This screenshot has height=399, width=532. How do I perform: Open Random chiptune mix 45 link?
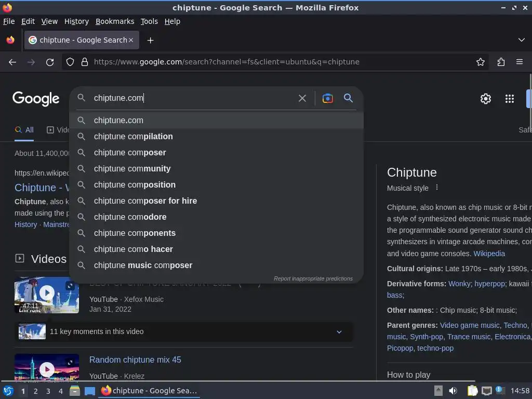pyautogui.click(x=135, y=360)
